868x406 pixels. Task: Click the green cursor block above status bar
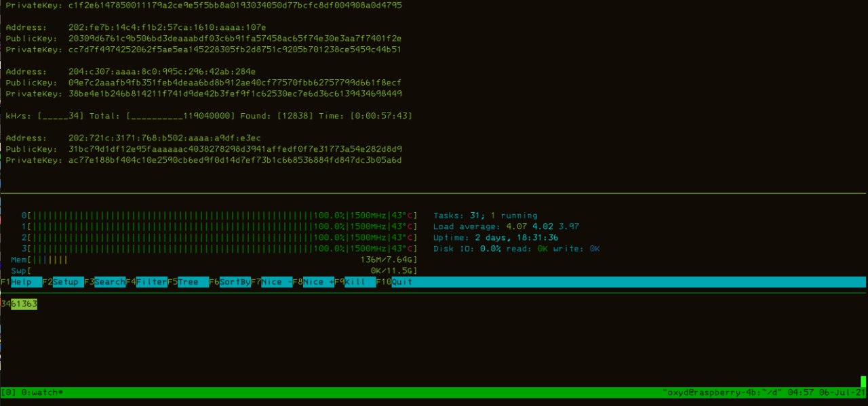864,382
